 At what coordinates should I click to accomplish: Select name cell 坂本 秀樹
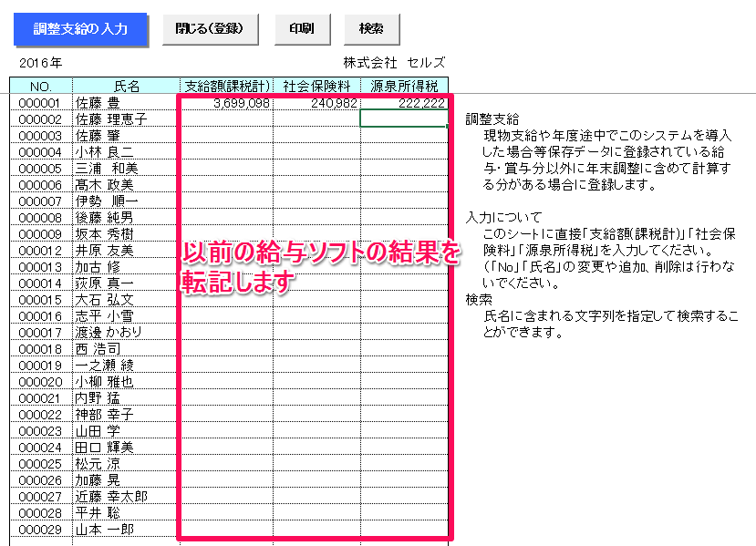coord(127,233)
